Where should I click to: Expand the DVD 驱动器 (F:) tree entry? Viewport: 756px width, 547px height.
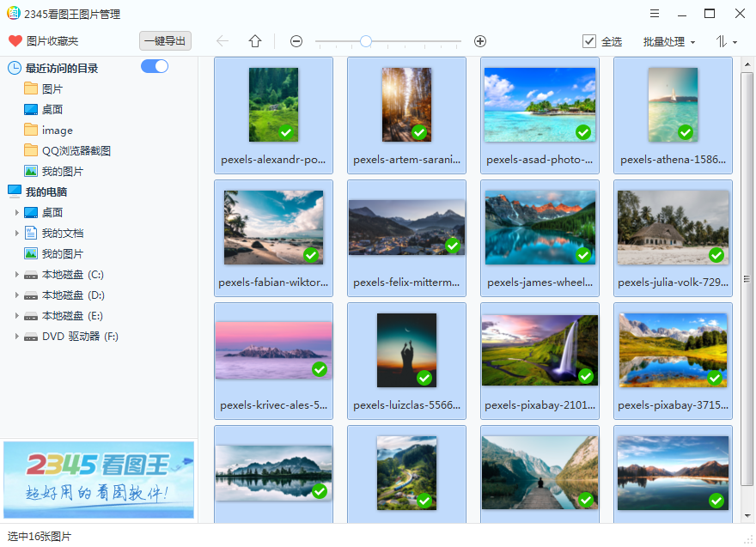point(17,336)
